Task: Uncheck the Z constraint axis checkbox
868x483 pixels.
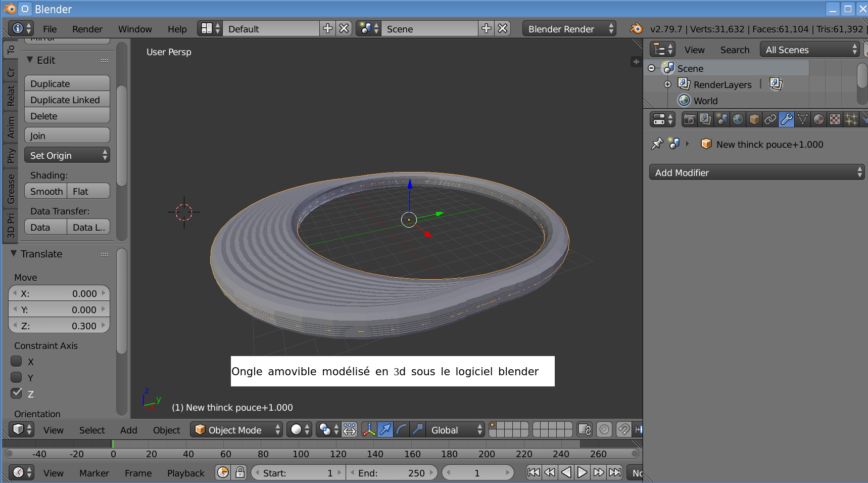Action: (x=17, y=393)
